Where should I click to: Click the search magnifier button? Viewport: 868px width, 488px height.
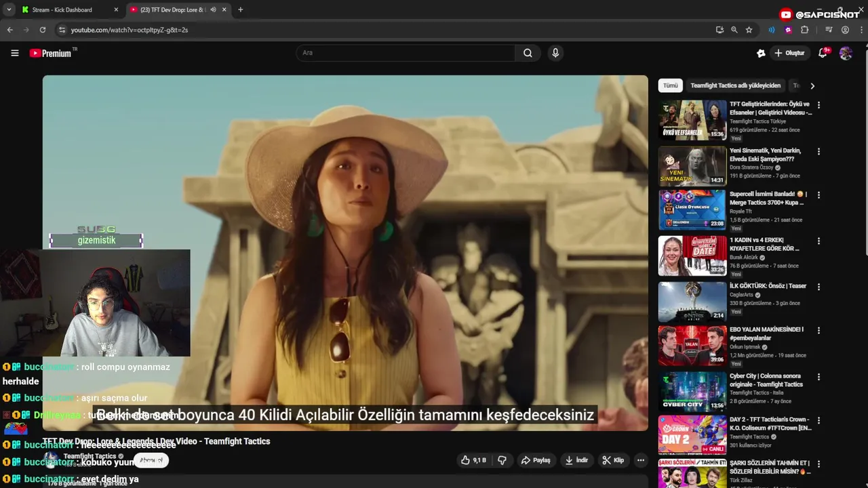click(x=528, y=53)
